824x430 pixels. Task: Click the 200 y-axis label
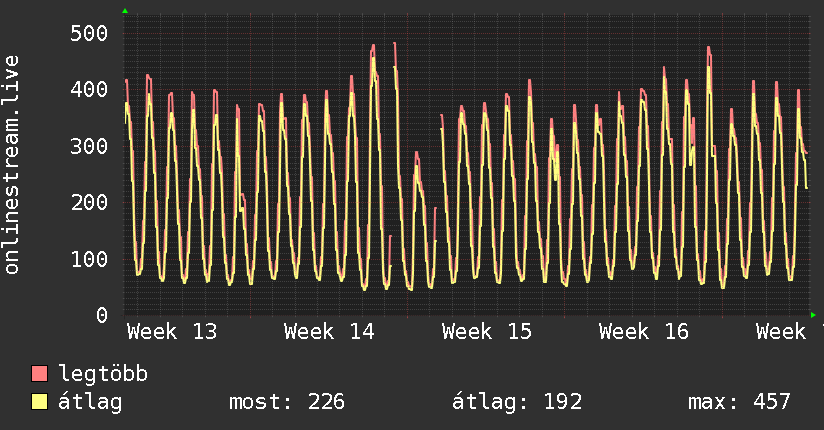(89, 202)
